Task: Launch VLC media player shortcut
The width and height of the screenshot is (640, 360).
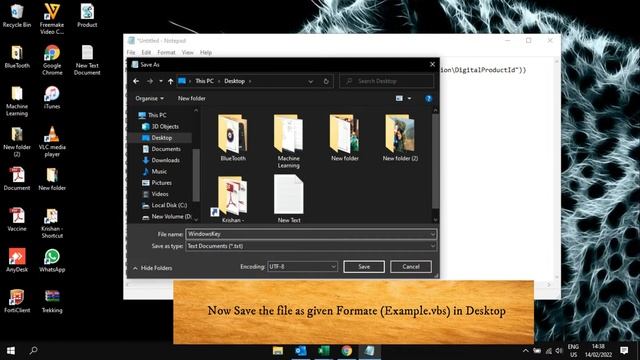Action: [x=52, y=141]
